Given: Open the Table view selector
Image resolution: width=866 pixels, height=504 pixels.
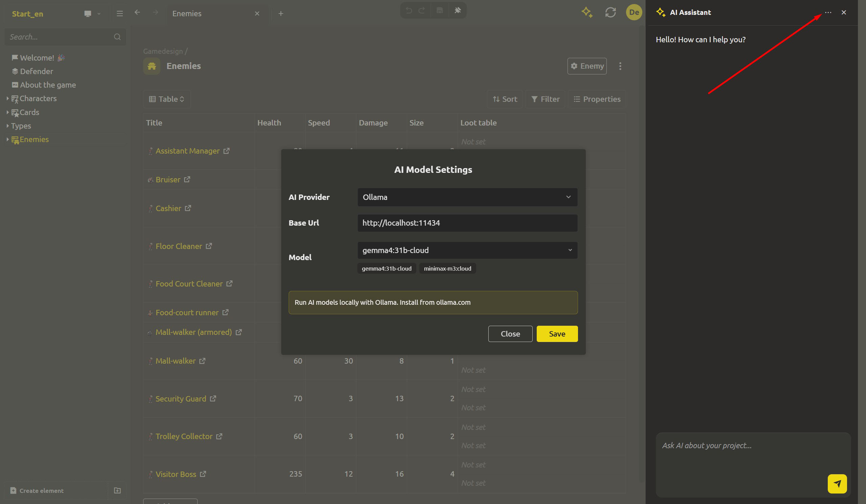Looking at the screenshot, I should pos(167,99).
